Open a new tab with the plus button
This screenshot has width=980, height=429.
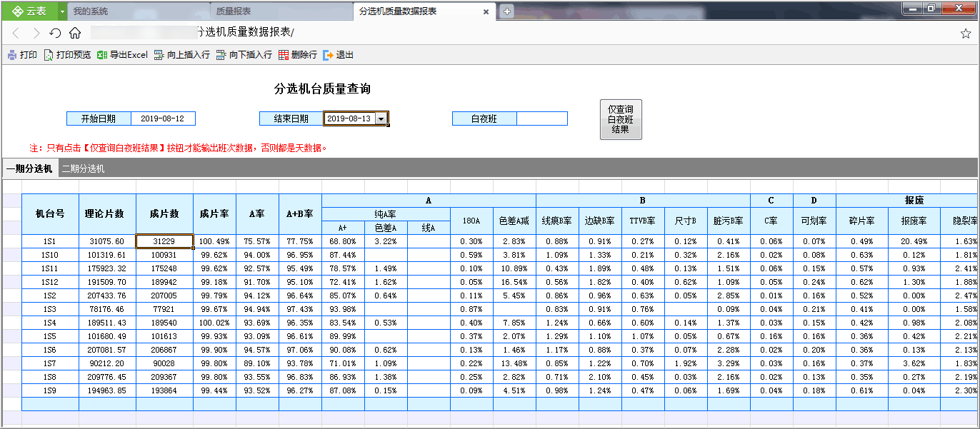(506, 11)
